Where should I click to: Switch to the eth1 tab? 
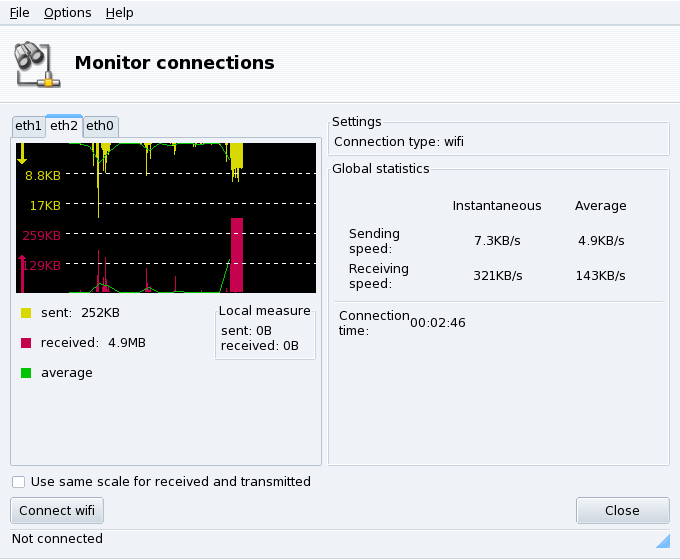pyautogui.click(x=28, y=126)
